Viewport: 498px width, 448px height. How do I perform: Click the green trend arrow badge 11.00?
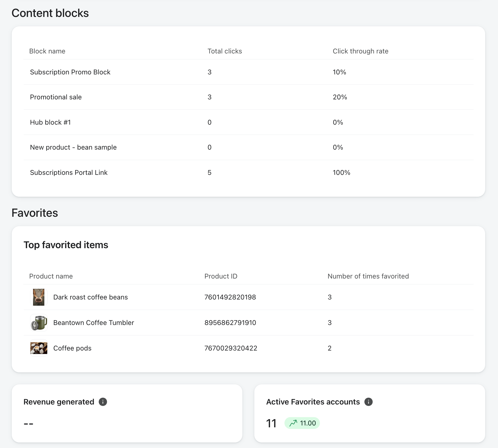coord(302,423)
